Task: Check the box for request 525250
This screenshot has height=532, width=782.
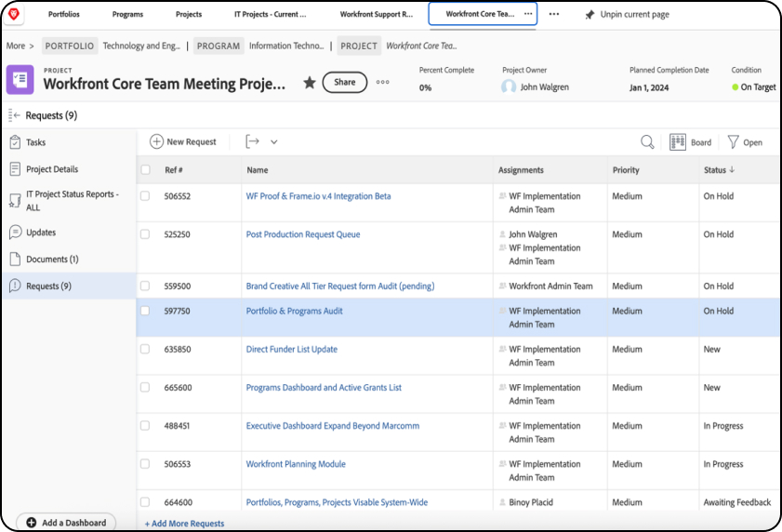Action: point(145,234)
